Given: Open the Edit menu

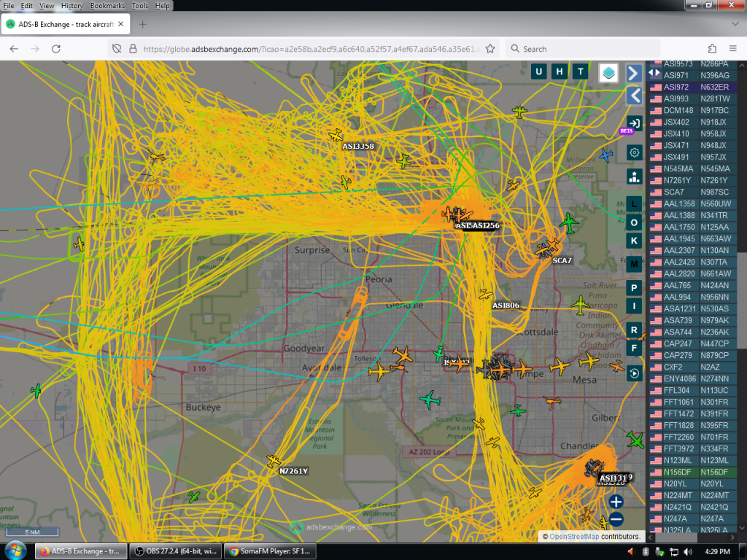Looking at the screenshot, I should 27,6.
